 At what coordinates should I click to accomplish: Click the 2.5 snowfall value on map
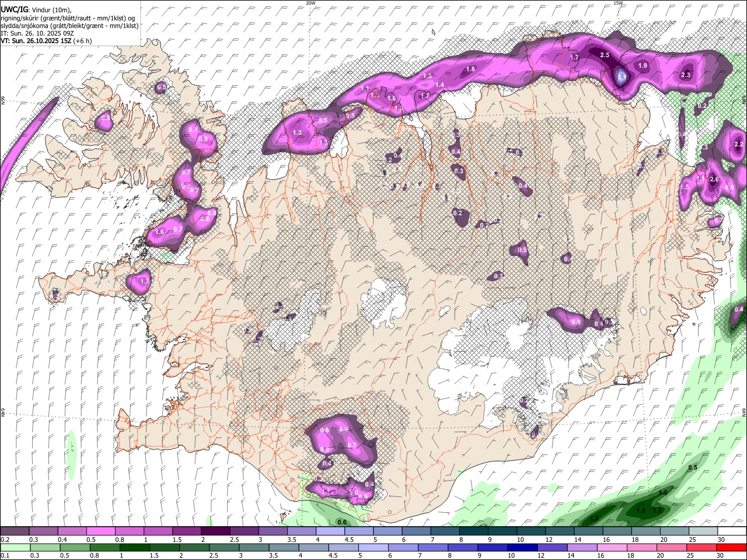tap(605, 55)
